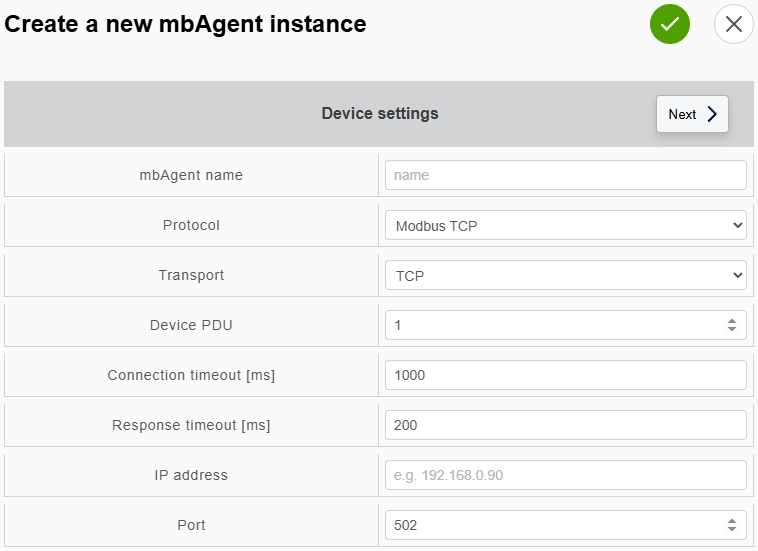The width and height of the screenshot is (758, 551).
Task: Click the "Connection timeout [ms]" label
Action: (191, 375)
